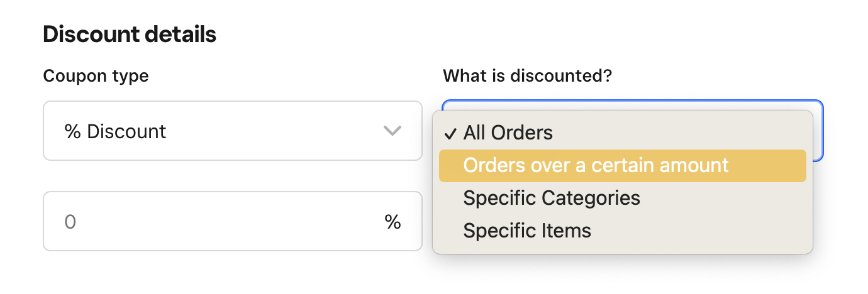Click the % Discount selected value
This screenshot has width=868, height=294.
pos(115,131)
